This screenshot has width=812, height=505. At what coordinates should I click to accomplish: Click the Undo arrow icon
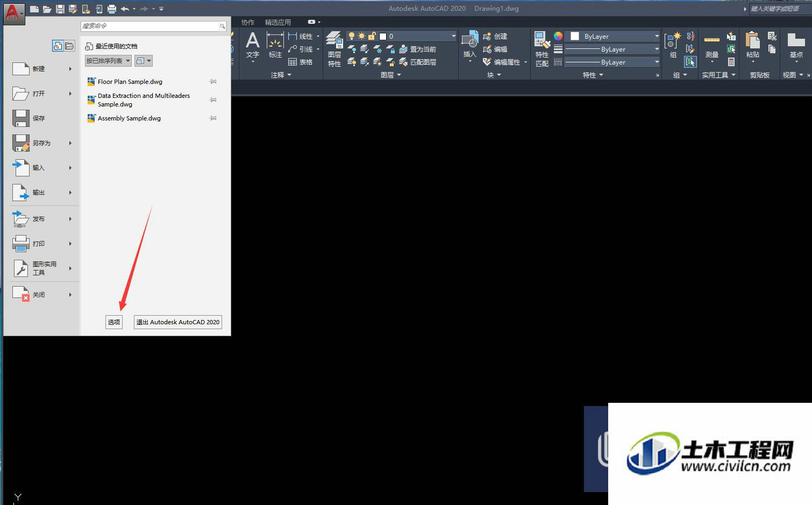pos(125,9)
